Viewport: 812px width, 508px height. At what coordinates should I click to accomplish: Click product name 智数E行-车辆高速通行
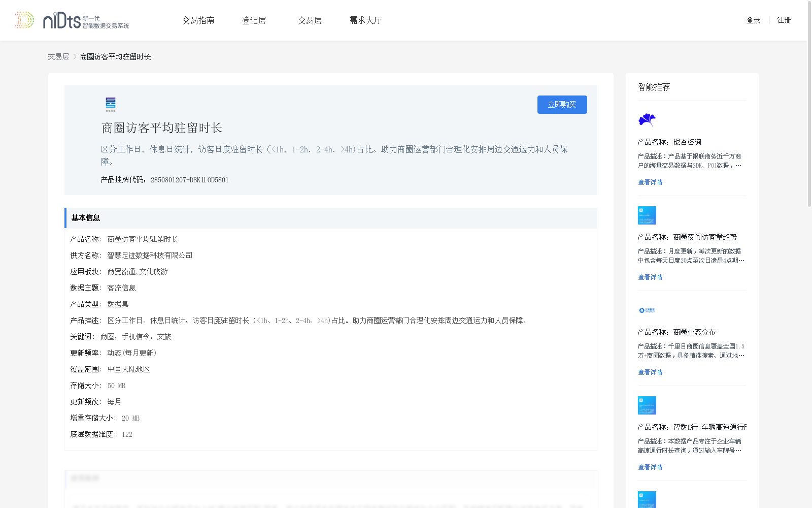tap(709, 427)
